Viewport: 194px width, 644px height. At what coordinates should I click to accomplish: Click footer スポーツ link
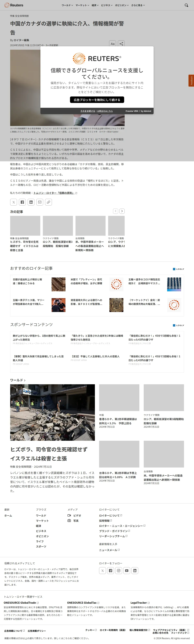click(41, 547)
